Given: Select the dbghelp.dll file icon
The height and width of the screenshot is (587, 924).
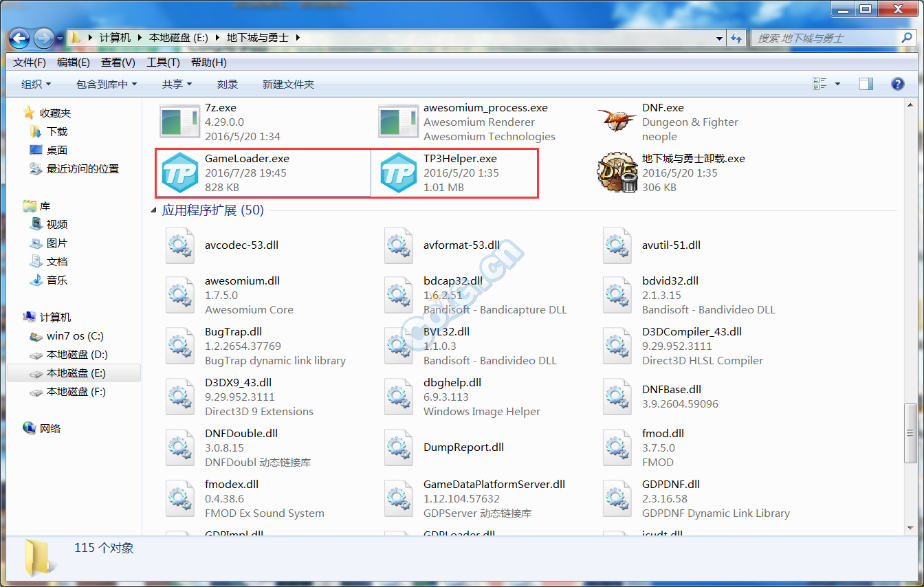Looking at the screenshot, I should pyautogui.click(x=399, y=397).
